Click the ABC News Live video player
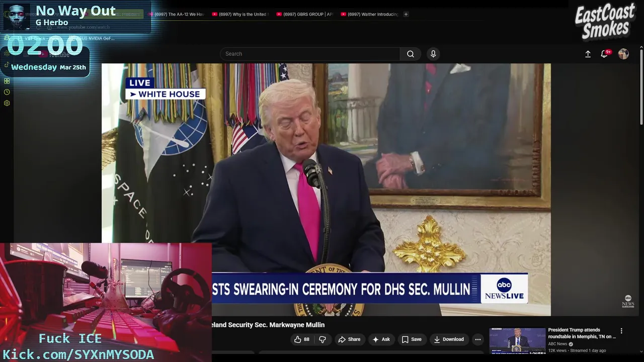The image size is (644, 362). [x=326, y=190]
